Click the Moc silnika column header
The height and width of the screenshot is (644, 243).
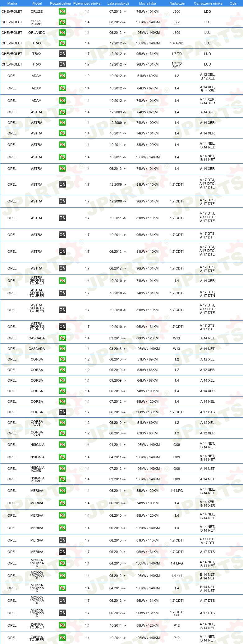pyautogui.click(x=148, y=3)
